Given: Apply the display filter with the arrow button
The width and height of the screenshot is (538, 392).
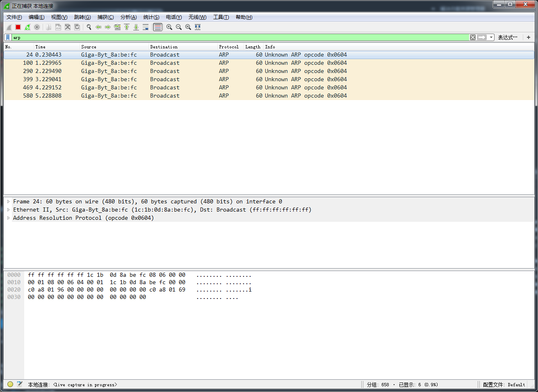Looking at the screenshot, I should 483,37.
